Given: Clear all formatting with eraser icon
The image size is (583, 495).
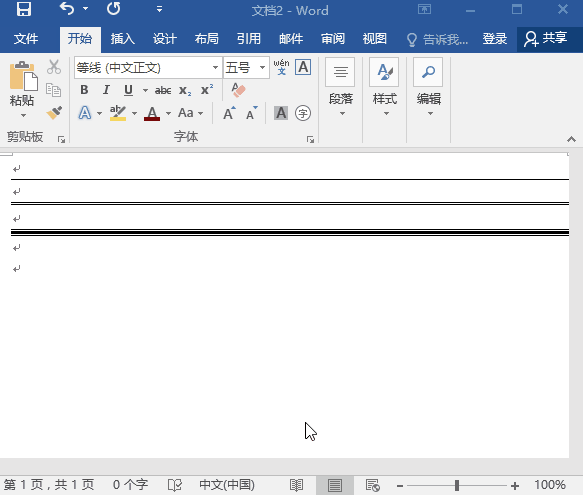Looking at the screenshot, I should [238, 90].
